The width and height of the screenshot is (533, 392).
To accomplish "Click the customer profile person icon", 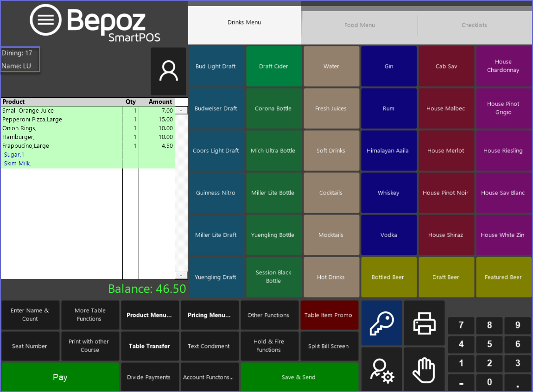I will tap(168, 71).
